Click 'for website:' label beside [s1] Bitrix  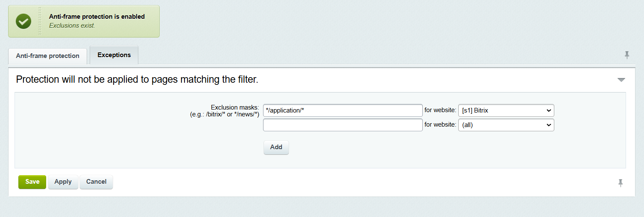click(x=440, y=110)
